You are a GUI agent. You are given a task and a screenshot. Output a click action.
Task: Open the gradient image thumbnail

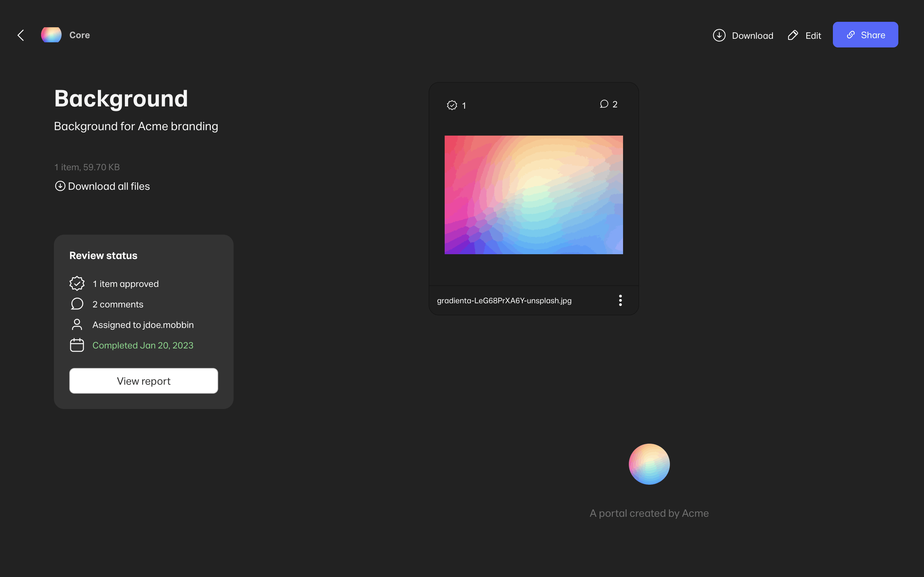pyautogui.click(x=534, y=195)
